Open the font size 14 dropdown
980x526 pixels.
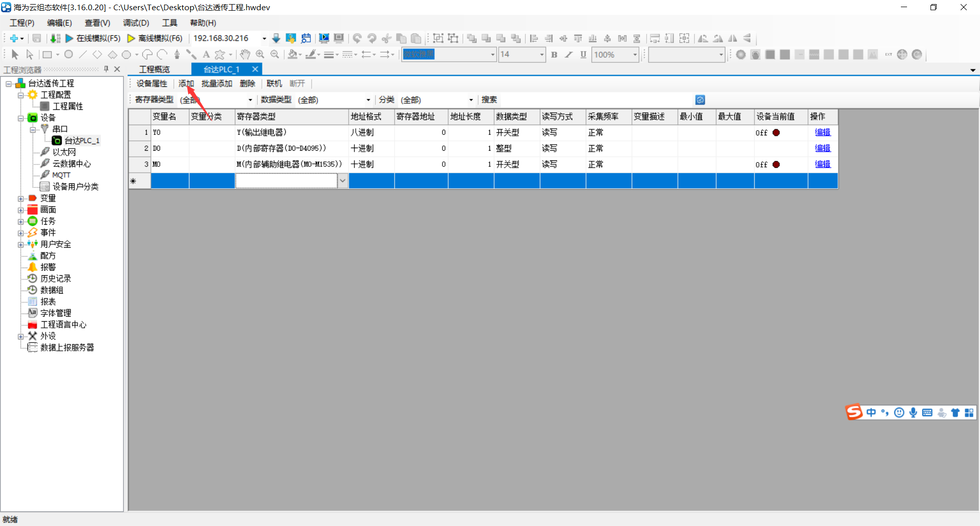click(x=542, y=55)
